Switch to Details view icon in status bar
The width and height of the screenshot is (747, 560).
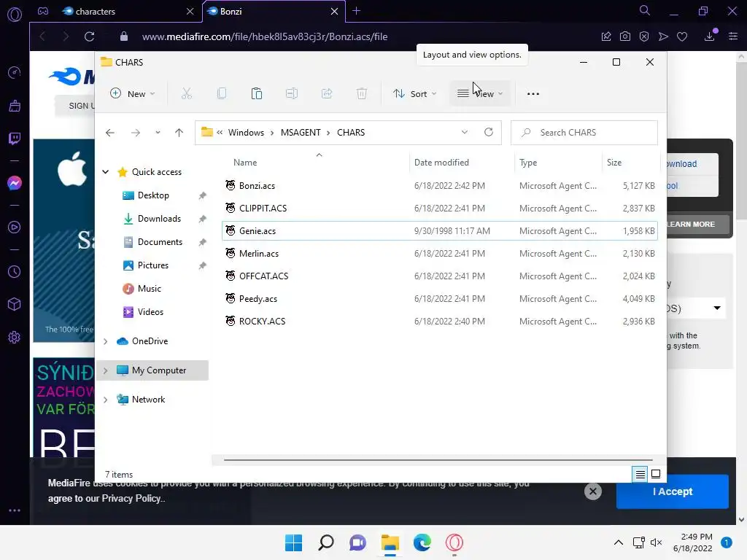click(x=640, y=474)
